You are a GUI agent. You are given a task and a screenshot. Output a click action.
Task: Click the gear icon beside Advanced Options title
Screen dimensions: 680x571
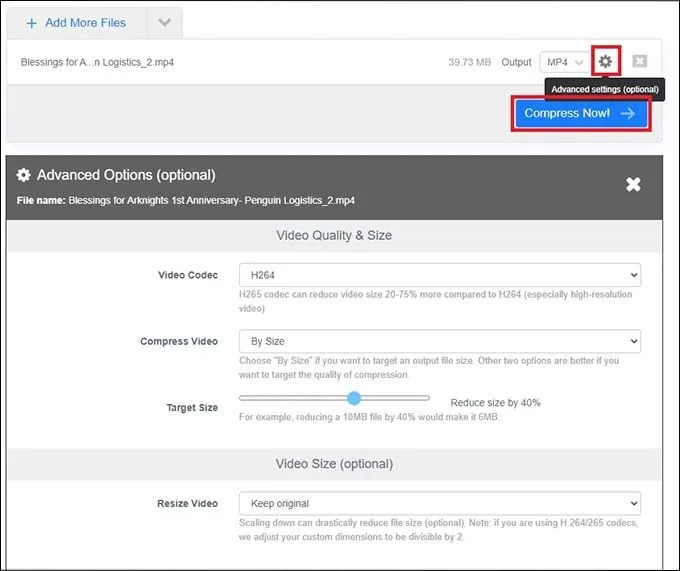click(23, 175)
